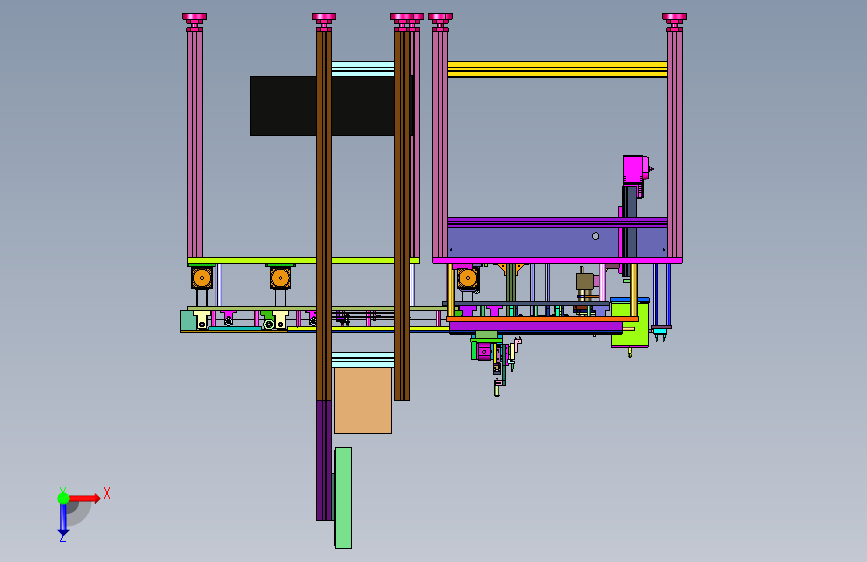Click the green Y axis dot of triad

pyautogui.click(x=63, y=498)
